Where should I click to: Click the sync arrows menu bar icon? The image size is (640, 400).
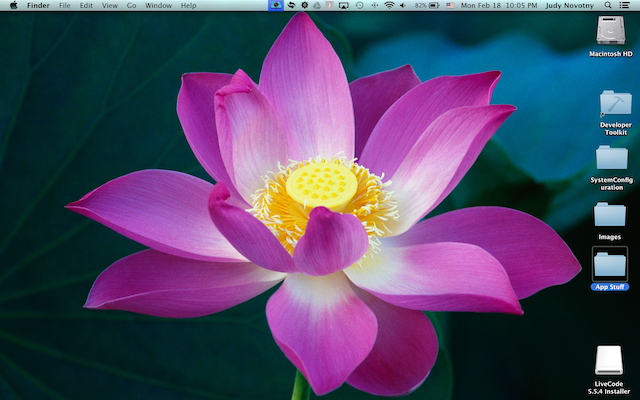tap(291, 5)
